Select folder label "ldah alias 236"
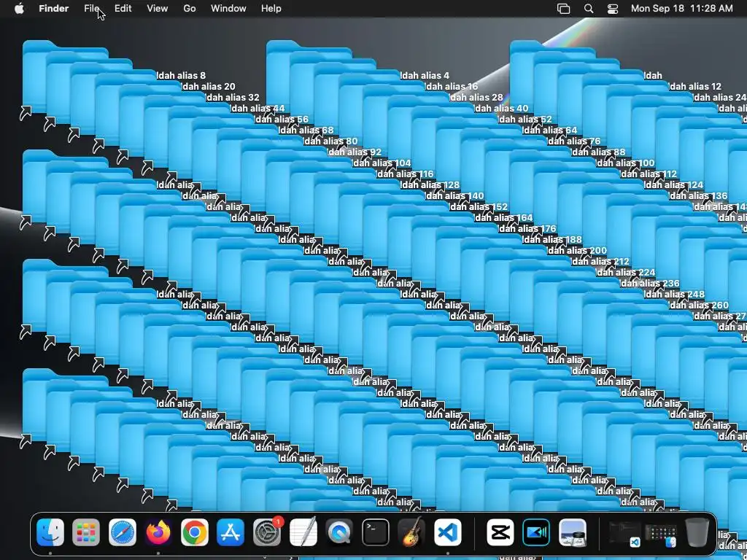Image resolution: width=747 pixels, height=560 pixels. [650, 284]
